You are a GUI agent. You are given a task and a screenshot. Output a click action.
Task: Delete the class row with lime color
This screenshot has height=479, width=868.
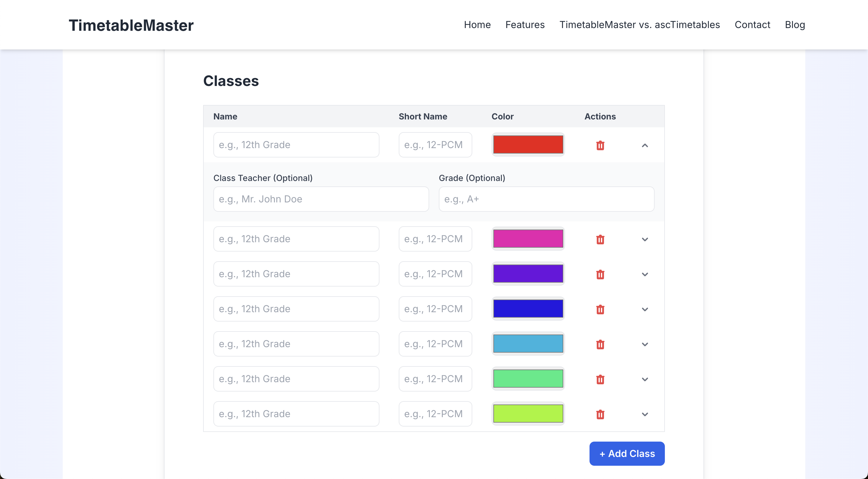pyautogui.click(x=600, y=414)
